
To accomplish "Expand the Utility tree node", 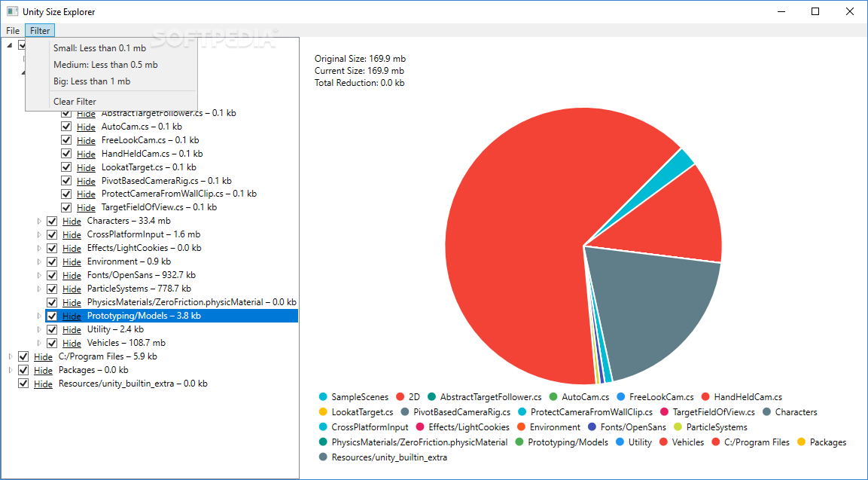I will pos(38,329).
